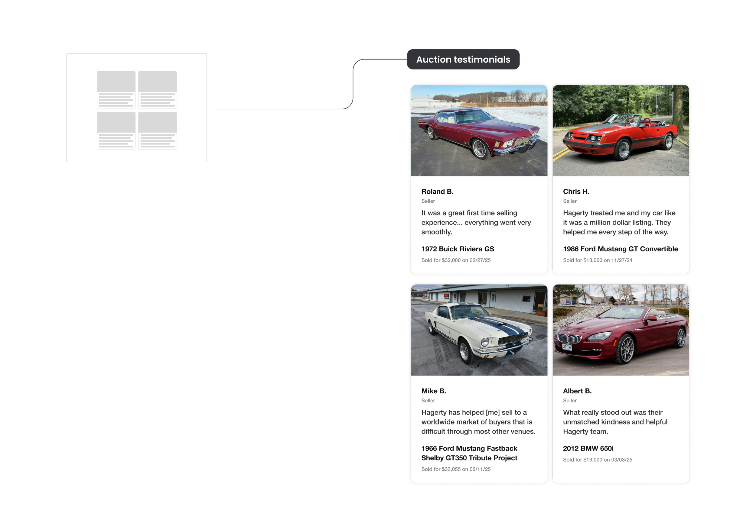The width and height of the screenshot is (756, 532).
Task: Click the red BMW 650i photo
Action: [x=621, y=330]
